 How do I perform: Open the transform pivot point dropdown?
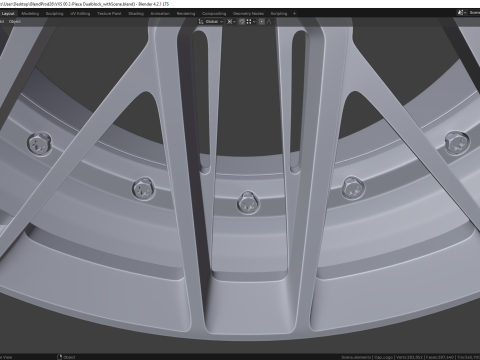(231, 22)
